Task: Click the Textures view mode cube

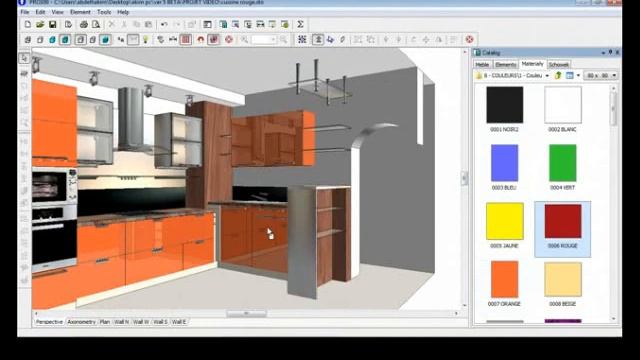Action: [65, 40]
